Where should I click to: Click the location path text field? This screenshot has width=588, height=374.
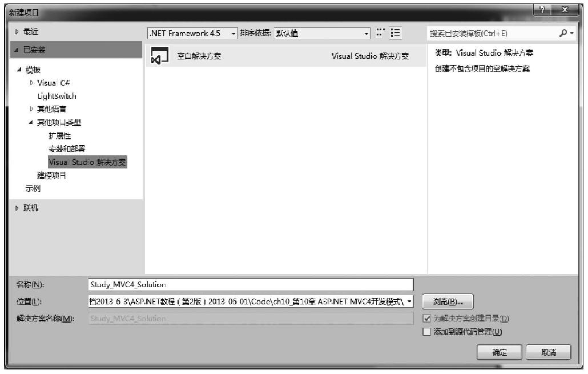click(x=247, y=301)
